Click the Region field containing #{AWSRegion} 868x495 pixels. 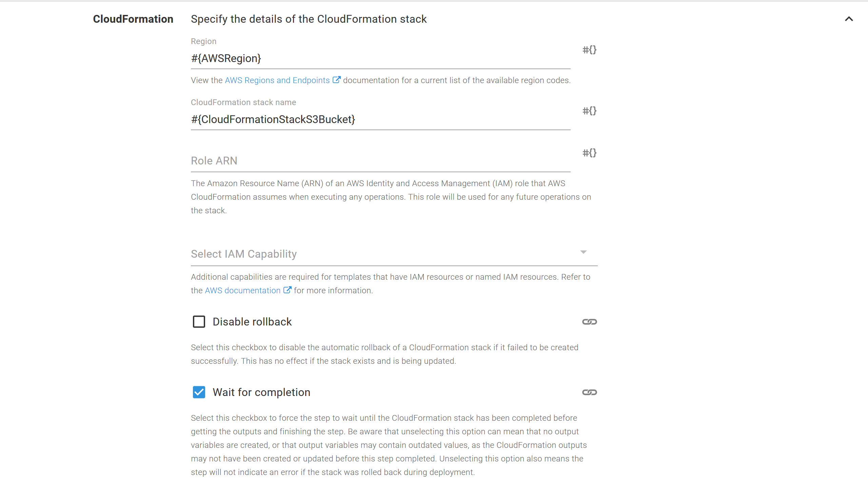[380, 58]
